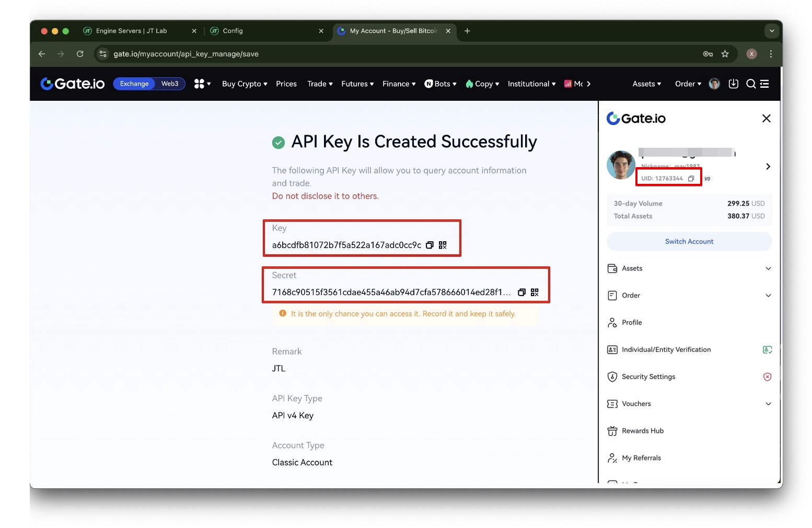Viewport: 812px width, 528px height.
Task: Open the Assets dropdown in navbar
Action: point(647,84)
